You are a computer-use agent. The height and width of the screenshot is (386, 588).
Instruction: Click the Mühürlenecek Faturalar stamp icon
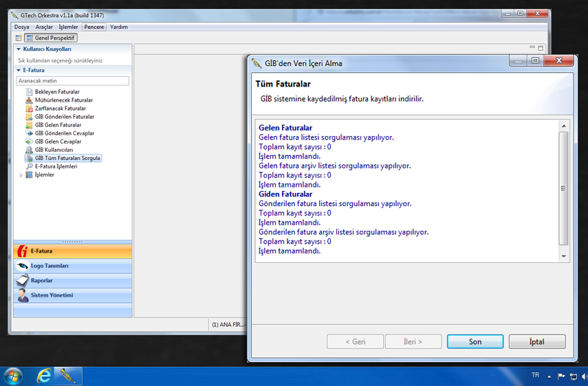click(x=30, y=100)
